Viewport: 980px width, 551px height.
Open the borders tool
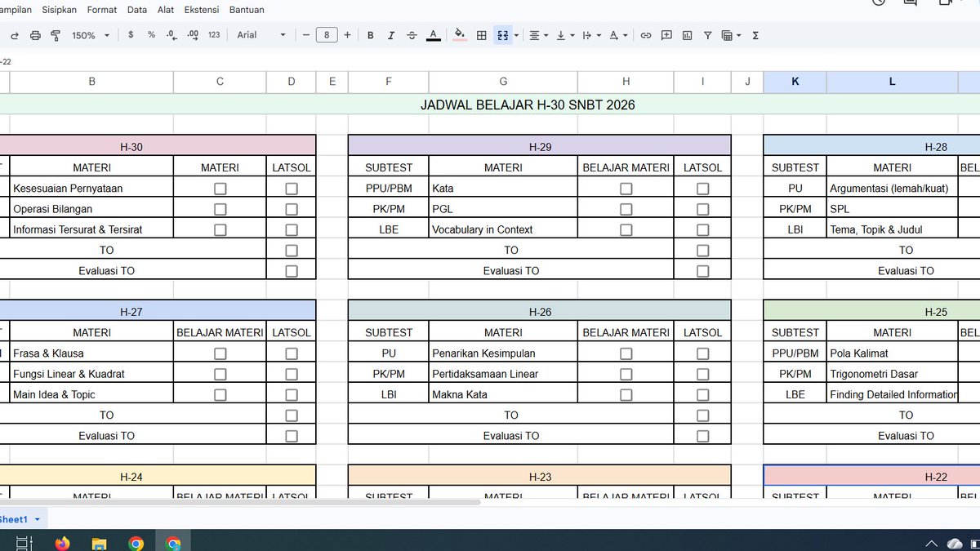click(x=482, y=35)
